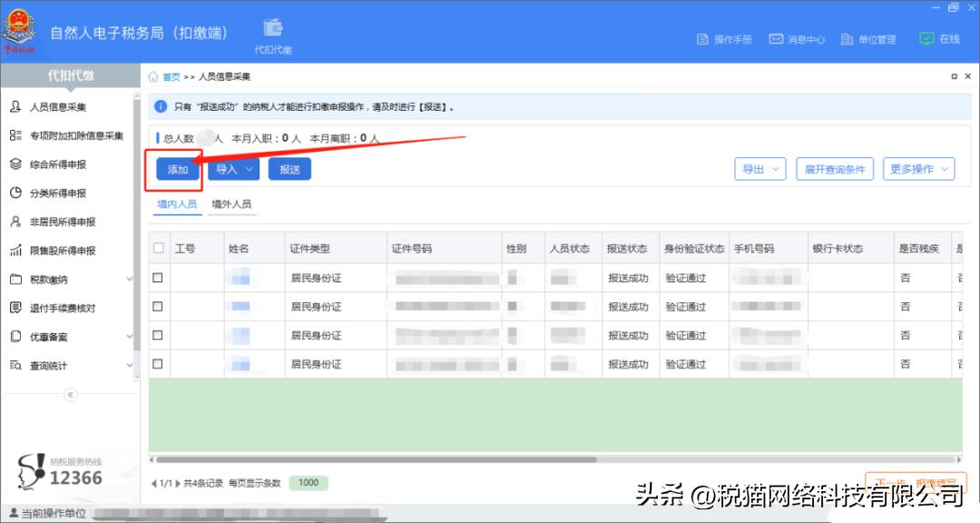
Task: Check the select-all checkbox in the table header
Action: (157, 247)
